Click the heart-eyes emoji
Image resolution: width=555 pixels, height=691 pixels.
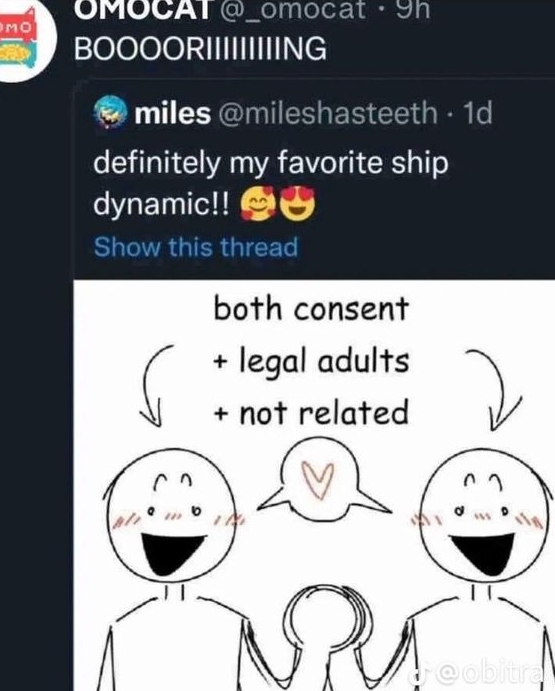299,203
